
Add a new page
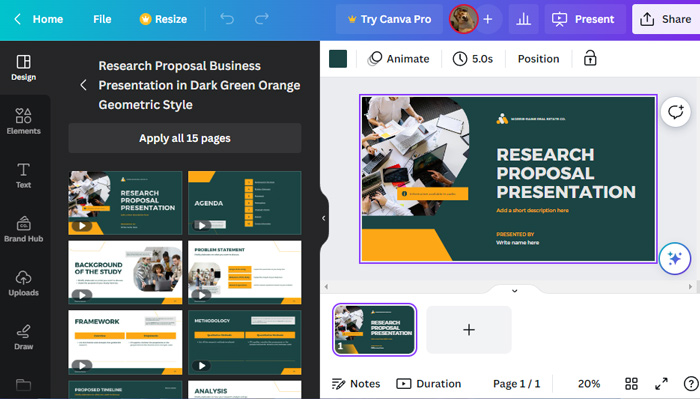point(469,330)
